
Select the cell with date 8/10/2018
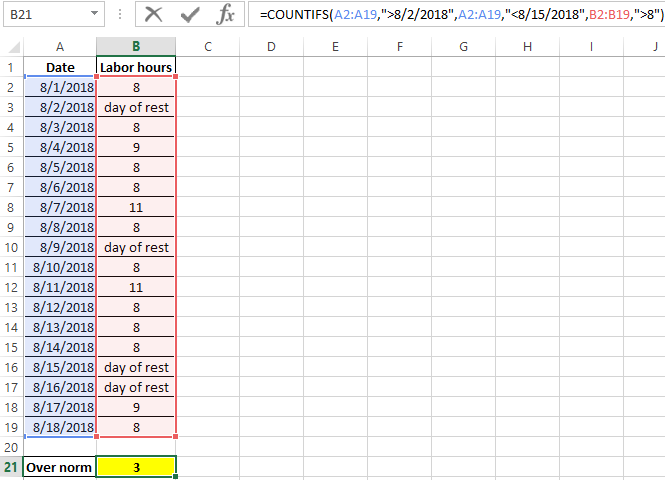pyautogui.click(x=60, y=267)
